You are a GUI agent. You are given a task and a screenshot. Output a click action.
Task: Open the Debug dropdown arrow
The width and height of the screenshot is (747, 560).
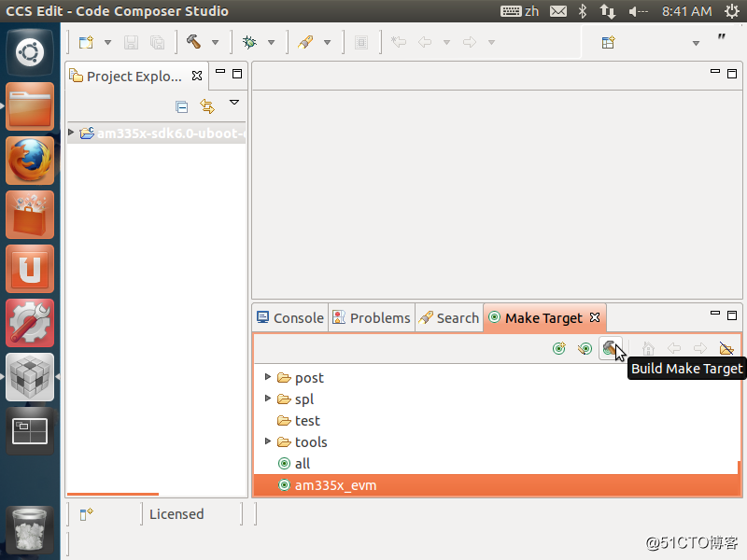click(271, 42)
